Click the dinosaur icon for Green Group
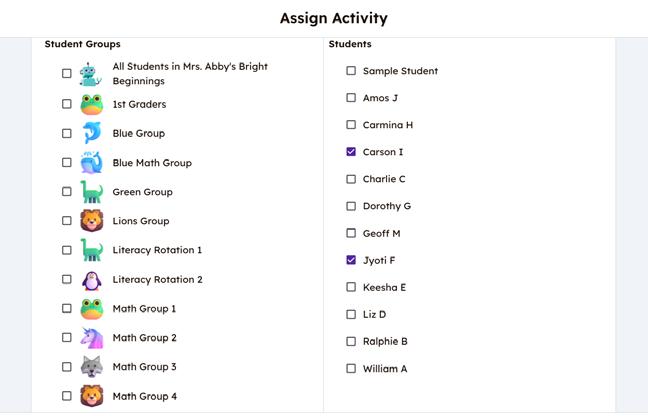 (92, 192)
